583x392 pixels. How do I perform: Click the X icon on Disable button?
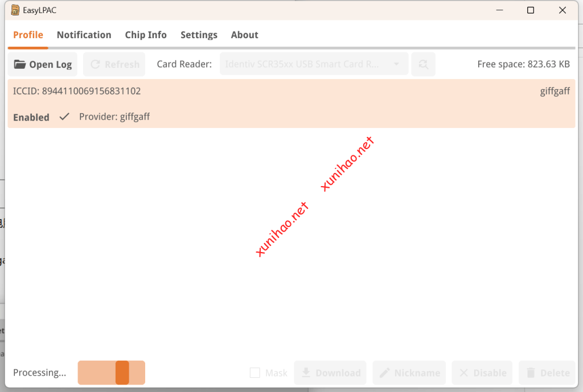(463, 373)
